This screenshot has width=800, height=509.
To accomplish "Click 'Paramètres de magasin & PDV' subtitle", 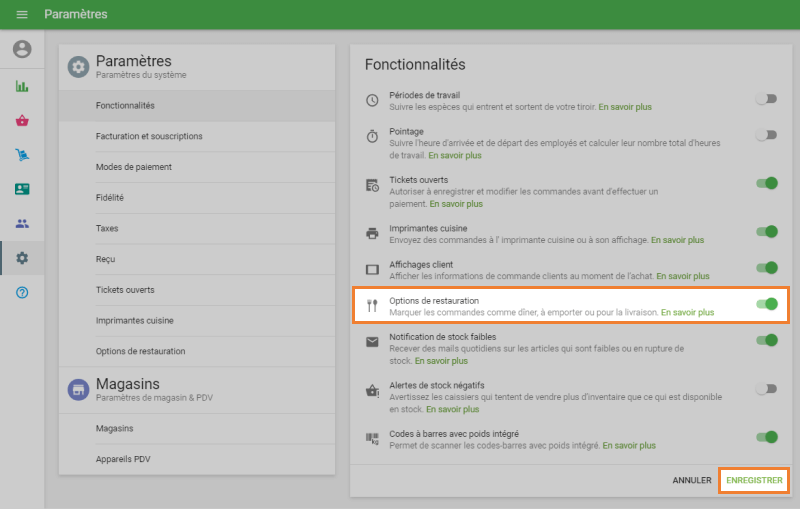I will 155,398.
